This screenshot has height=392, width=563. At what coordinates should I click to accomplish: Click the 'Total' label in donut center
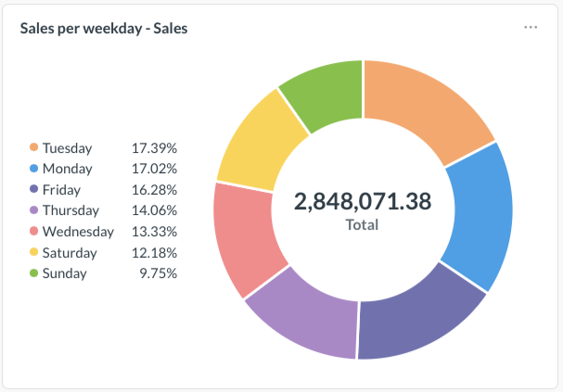[x=363, y=224]
